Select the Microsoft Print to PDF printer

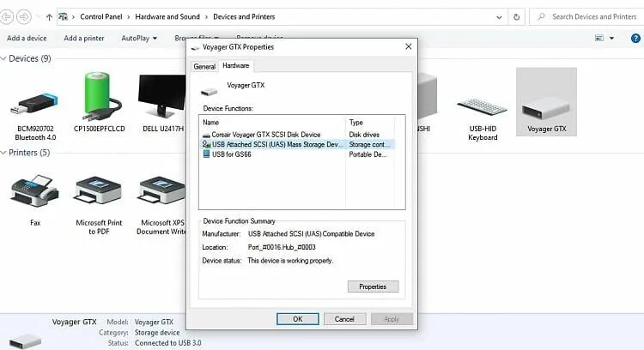click(x=99, y=191)
